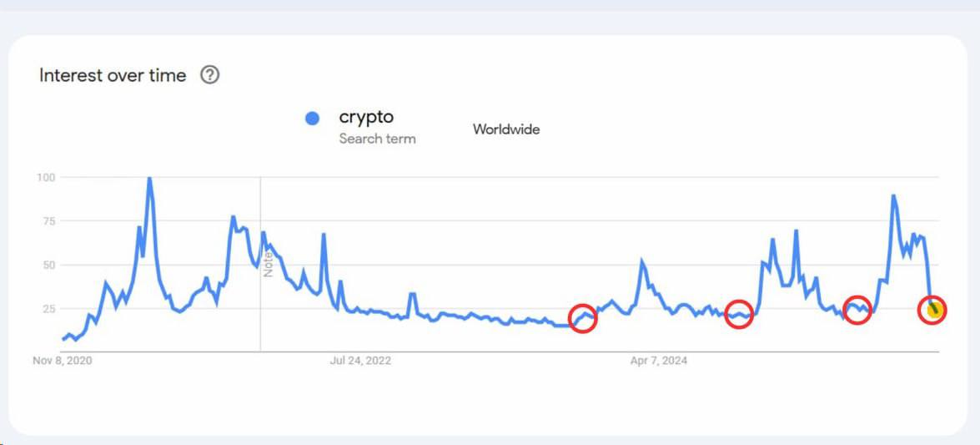The height and width of the screenshot is (445, 980).
Task: Click the blue crypto legend dot
Action: 312,119
